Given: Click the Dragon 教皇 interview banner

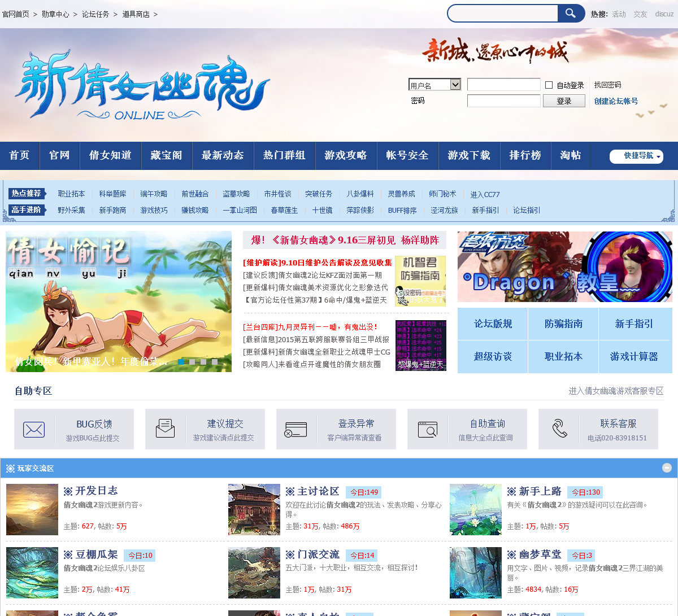Looking at the screenshot, I should coord(565,267).
